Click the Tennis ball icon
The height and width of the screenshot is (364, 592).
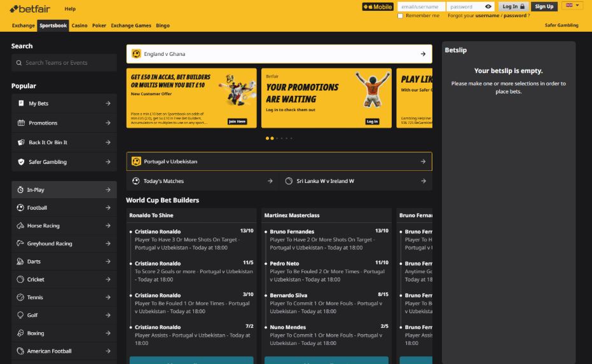(x=20, y=297)
